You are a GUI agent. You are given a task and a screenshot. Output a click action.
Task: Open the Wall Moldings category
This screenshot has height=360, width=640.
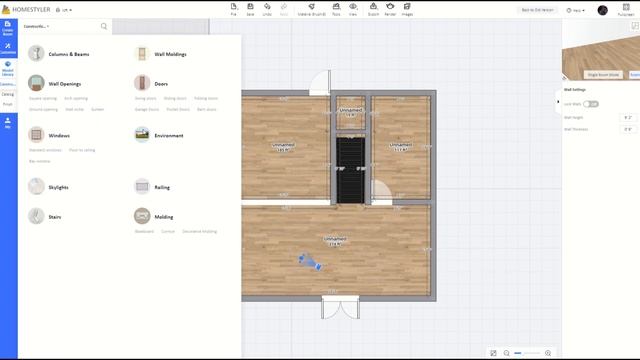(160, 54)
